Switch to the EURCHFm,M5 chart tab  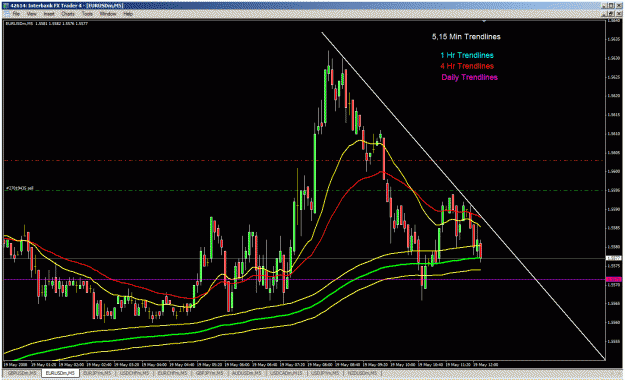click(x=172, y=373)
